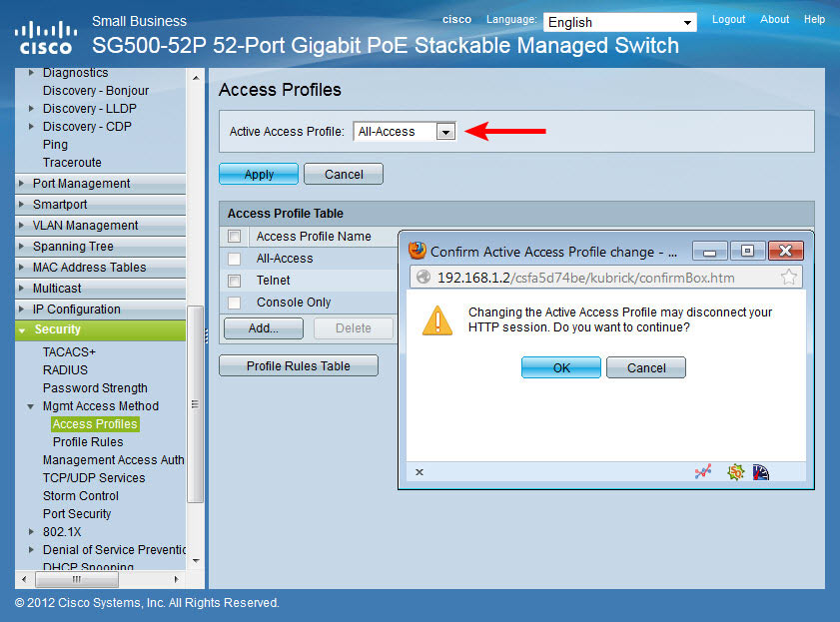This screenshot has height=622, width=840.
Task: Click the sidebar scroll down arrow
Action: click(196, 561)
